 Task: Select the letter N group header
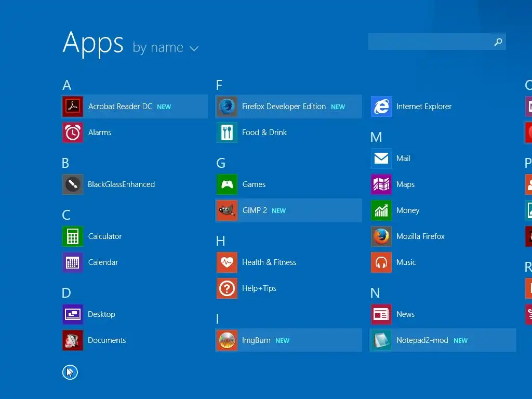375,293
